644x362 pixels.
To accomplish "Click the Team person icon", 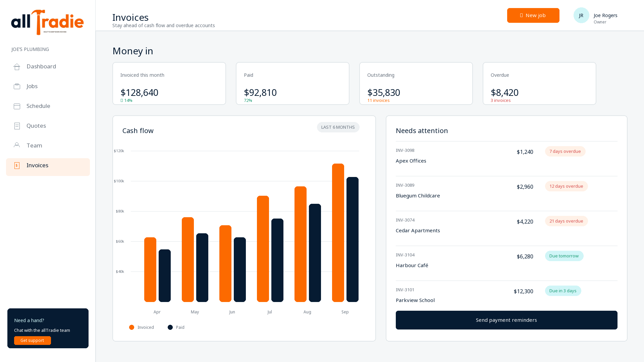I will tap(17, 145).
